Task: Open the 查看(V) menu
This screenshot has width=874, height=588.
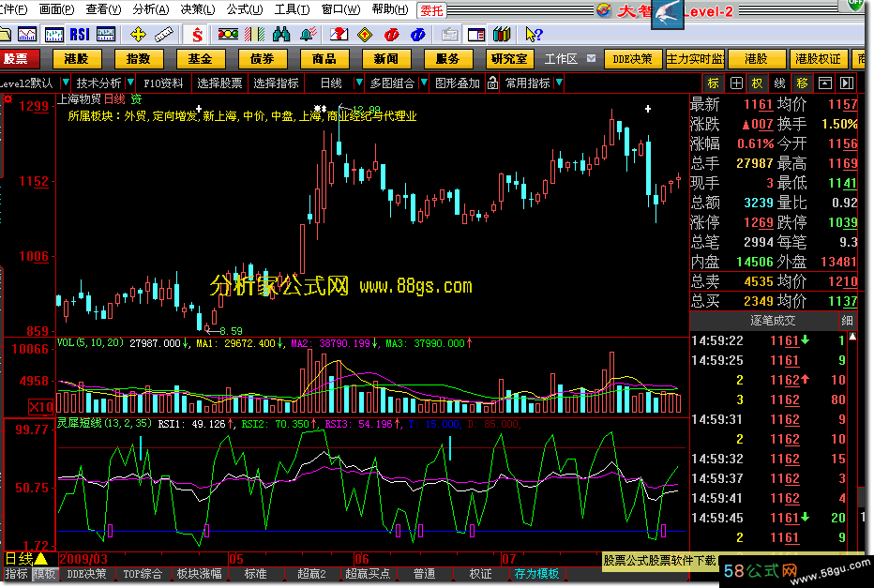Action: (x=103, y=9)
